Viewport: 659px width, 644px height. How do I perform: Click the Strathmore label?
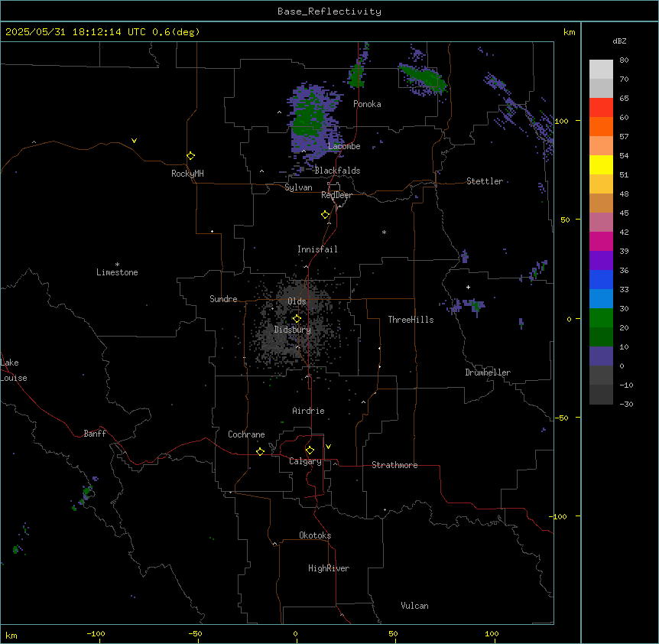click(x=394, y=465)
